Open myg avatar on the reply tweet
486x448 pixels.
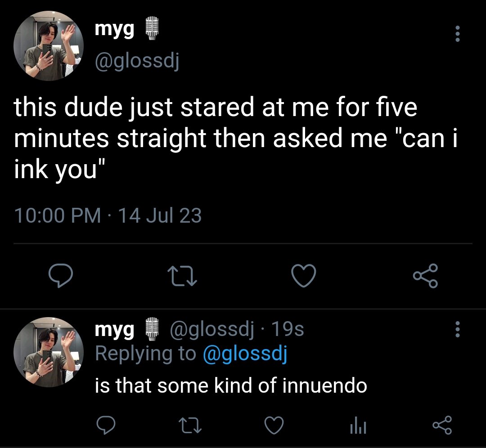pos(49,352)
